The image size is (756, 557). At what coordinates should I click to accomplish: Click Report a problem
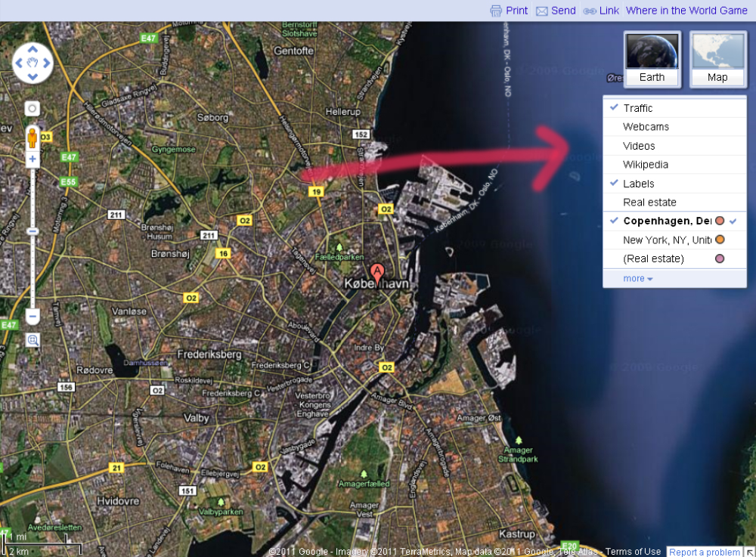[x=705, y=552]
